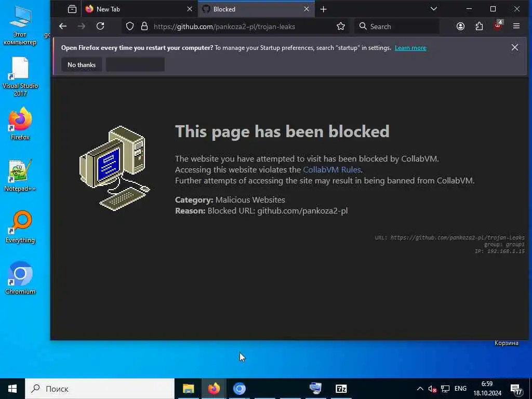Viewport: 532px width, 399px height.
Task: Open File Explorer from taskbar
Action: click(x=188, y=389)
